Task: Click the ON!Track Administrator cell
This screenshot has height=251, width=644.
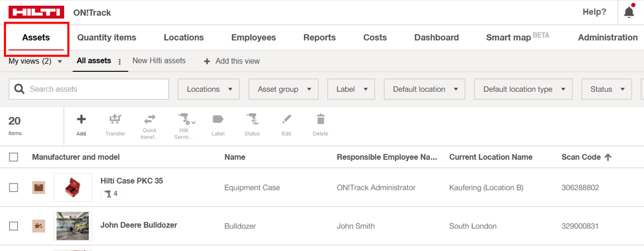Action: click(x=376, y=188)
